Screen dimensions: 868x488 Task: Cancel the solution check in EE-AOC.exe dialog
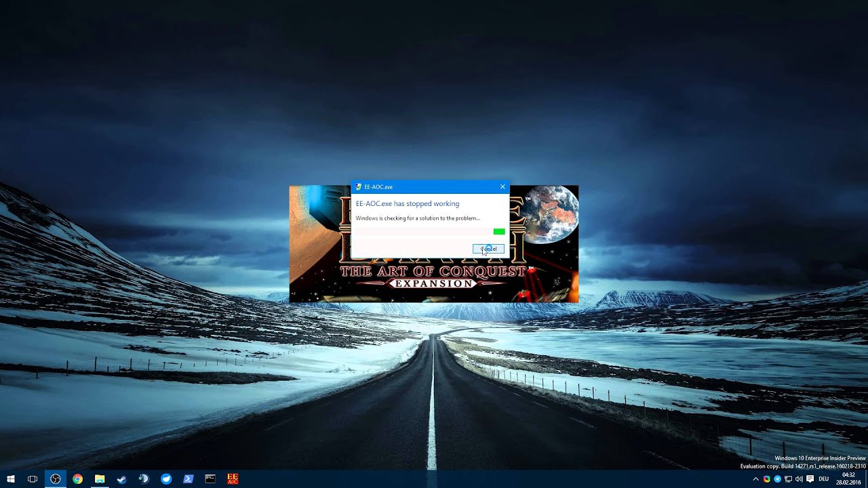[488, 249]
